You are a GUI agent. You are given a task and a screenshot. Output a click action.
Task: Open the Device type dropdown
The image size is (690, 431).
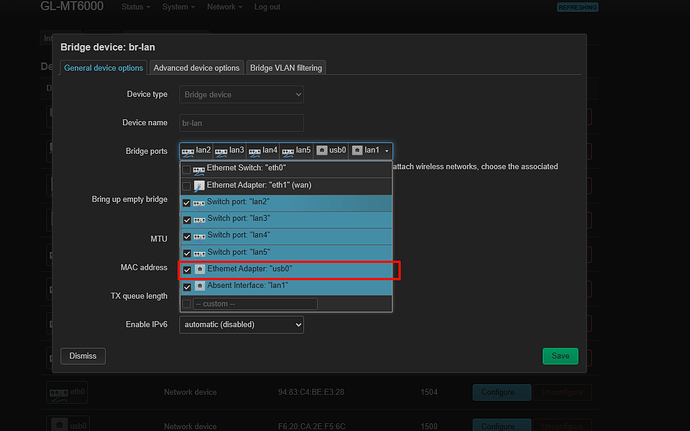[241, 94]
